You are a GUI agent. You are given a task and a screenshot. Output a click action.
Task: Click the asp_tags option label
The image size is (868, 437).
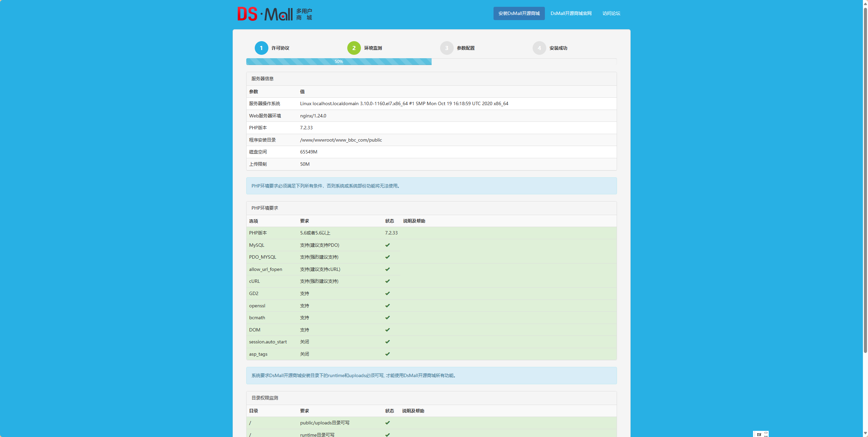point(258,354)
